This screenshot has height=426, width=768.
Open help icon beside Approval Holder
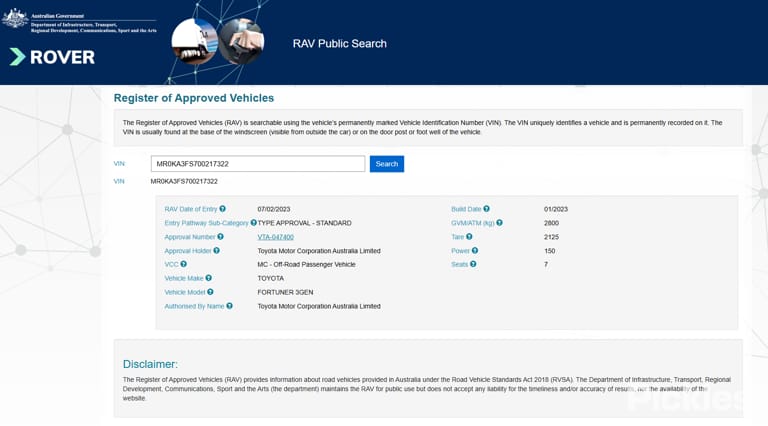click(x=216, y=250)
